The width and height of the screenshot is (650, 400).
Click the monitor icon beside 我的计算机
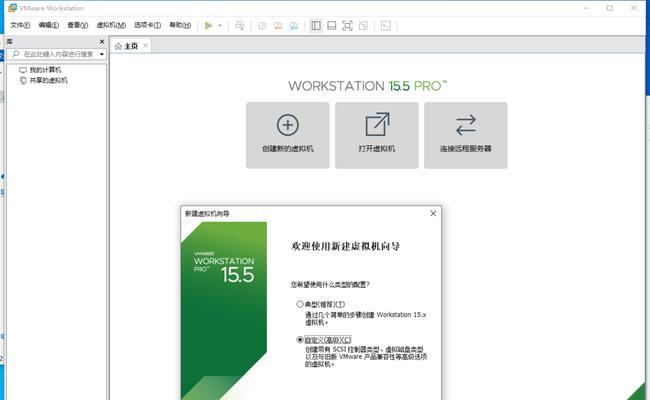[x=23, y=70]
